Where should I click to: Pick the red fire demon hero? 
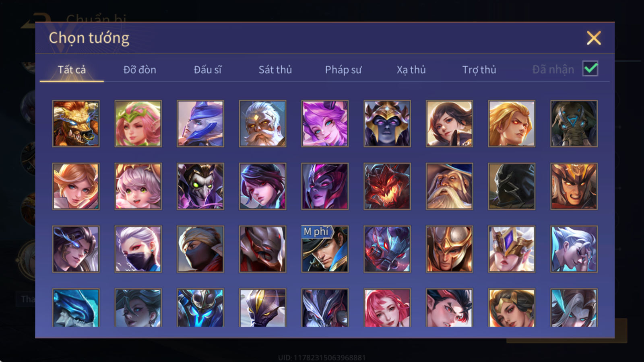click(x=387, y=186)
